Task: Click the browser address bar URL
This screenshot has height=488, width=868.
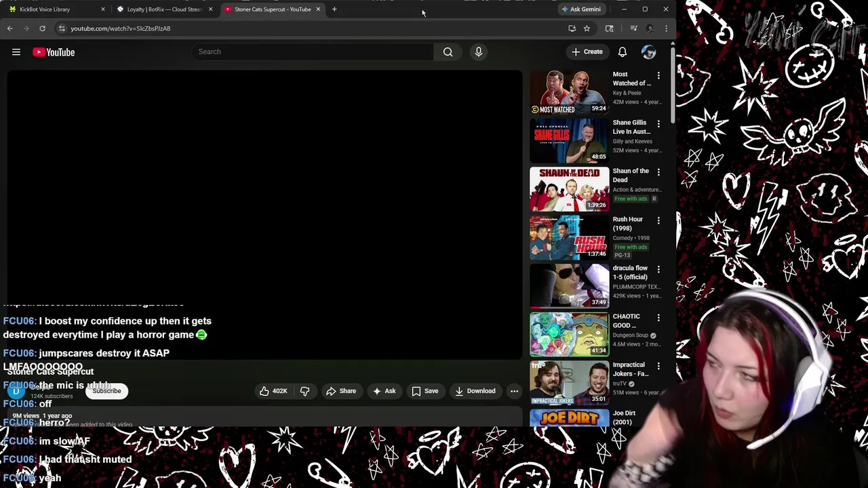Action: click(121, 28)
